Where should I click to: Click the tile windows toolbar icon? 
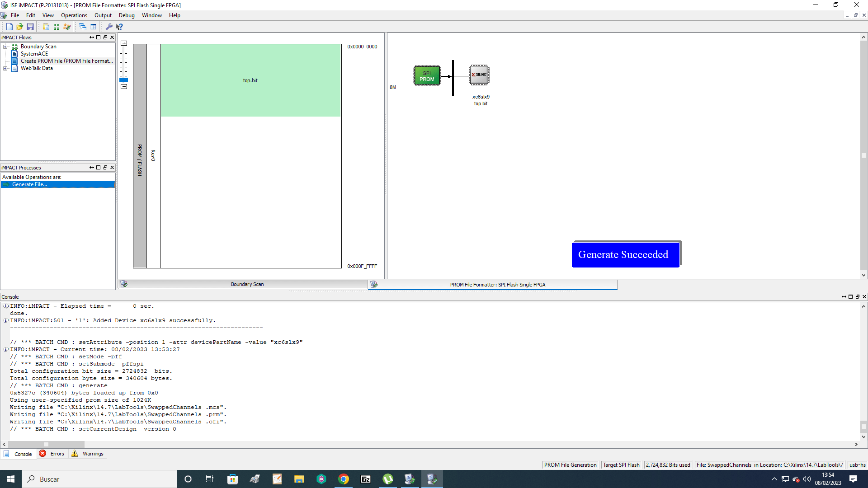point(94,27)
